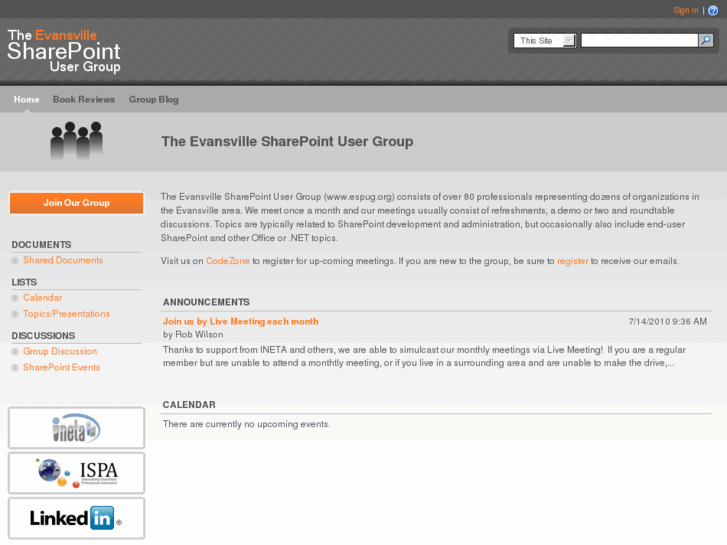Click bullet icon beside Topics/Presentations
The width and height of the screenshot is (727, 545).
point(15,314)
